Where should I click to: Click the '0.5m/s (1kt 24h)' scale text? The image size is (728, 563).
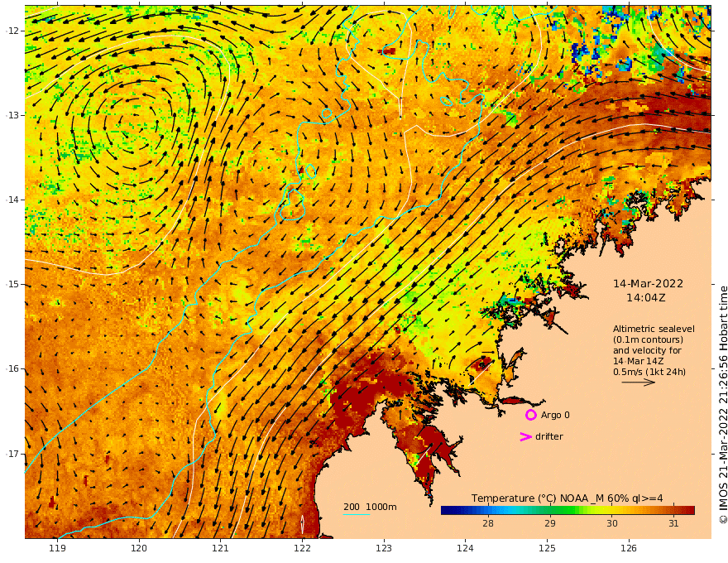[x=649, y=372]
